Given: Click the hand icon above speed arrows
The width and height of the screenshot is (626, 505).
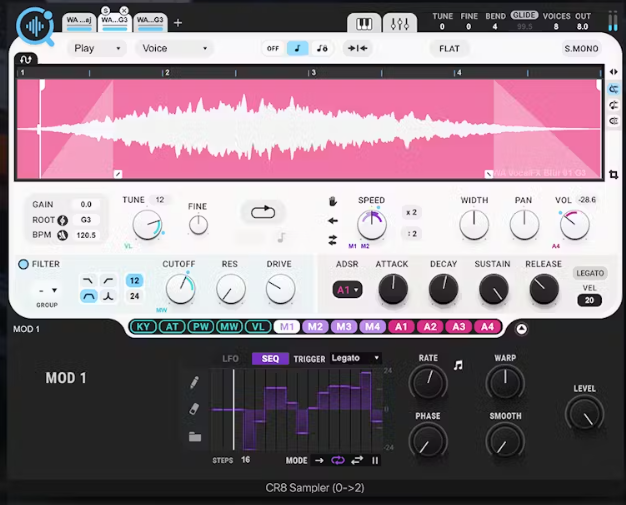Looking at the screenshot, I should (333, 201).
